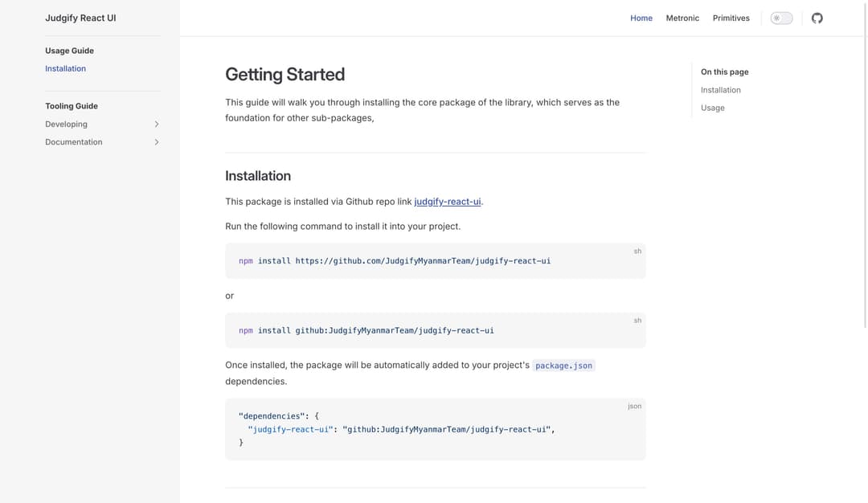This screenshot has width=868, height=503.
Task: Open the GitHub repository icon
Action: pos(817,18)
